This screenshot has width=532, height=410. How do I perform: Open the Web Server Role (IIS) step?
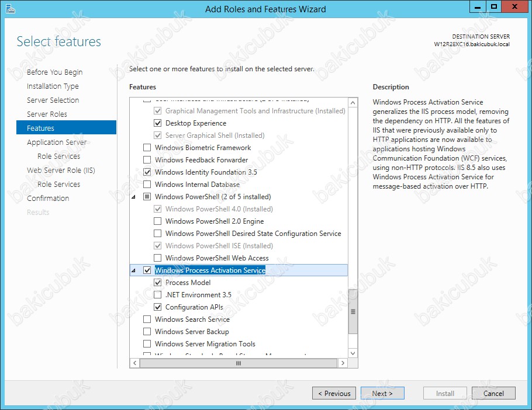[61, 170]
